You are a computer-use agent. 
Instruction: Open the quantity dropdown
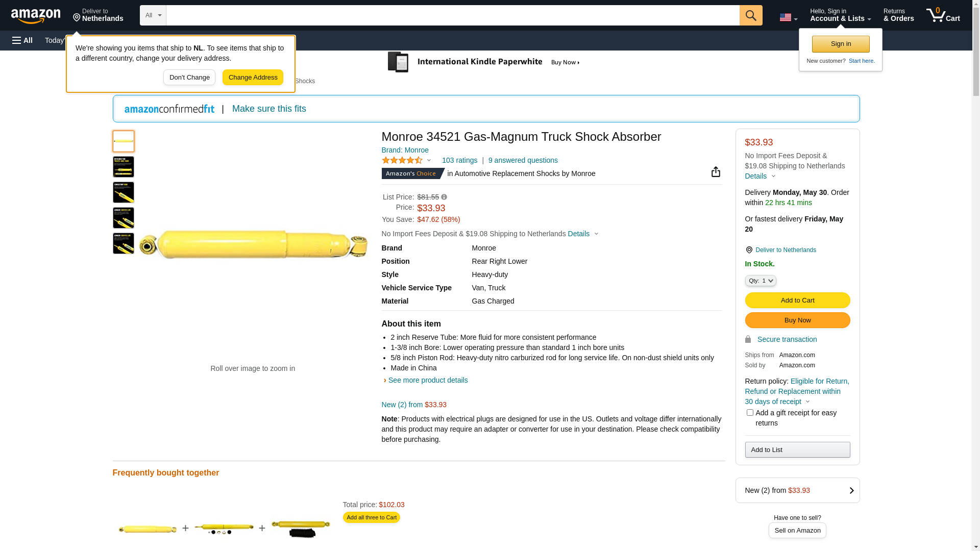pos(761,281)
